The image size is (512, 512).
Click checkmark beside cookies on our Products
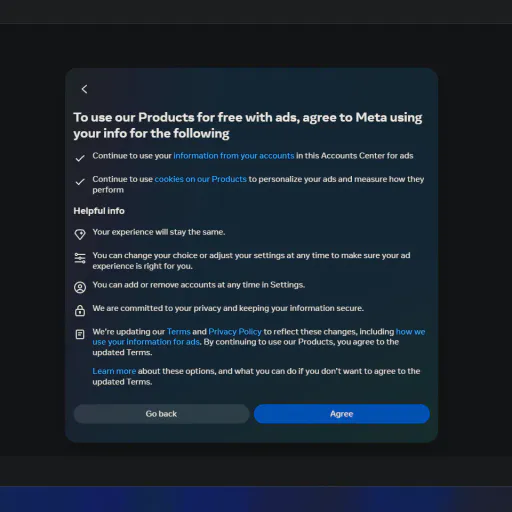pyautogui.click(x=80, y=182)
